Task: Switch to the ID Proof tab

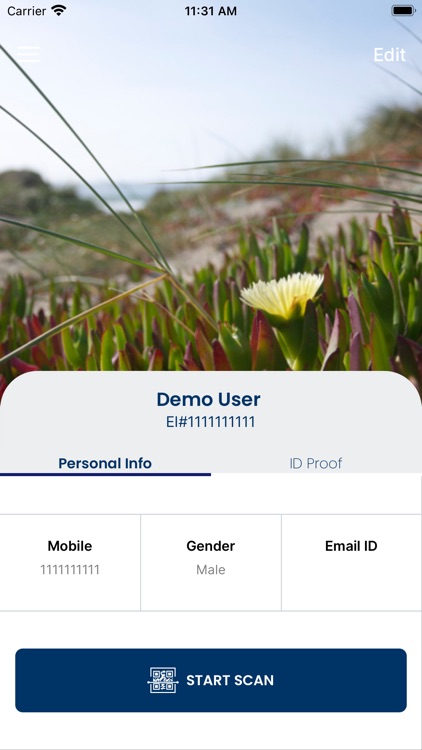Action: tap(316, 463)
